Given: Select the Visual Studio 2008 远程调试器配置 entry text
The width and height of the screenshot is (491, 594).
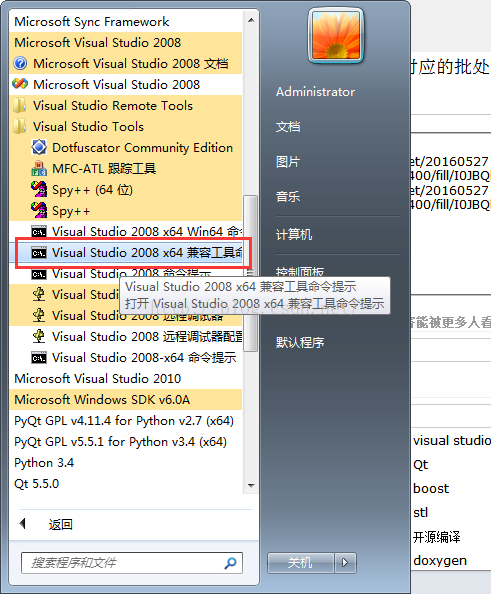Looking at the screenshot, I should (x=147, y=336).
